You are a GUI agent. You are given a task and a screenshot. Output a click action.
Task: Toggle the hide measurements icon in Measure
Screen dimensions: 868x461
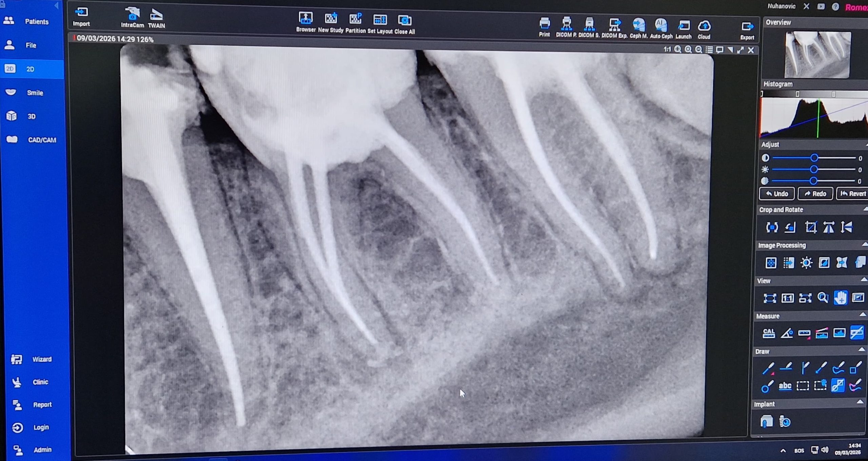[x=856, y=333]
